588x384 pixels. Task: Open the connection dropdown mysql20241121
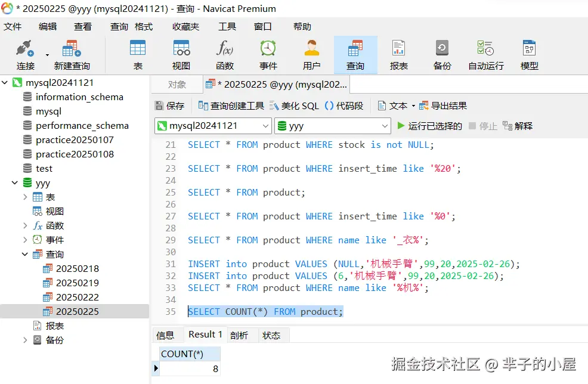pos(213,126)
